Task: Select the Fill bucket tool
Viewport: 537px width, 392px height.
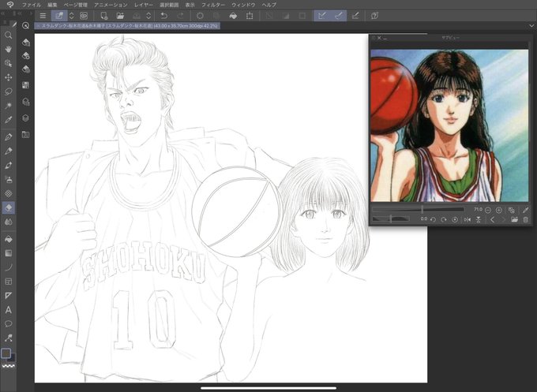Action: 8,239
